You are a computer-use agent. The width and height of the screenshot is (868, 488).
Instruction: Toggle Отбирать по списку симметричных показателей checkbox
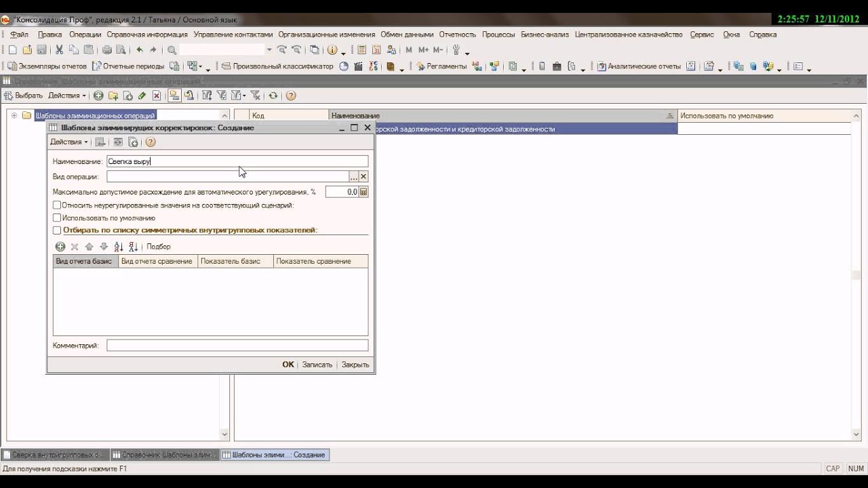tap(57, 230)
